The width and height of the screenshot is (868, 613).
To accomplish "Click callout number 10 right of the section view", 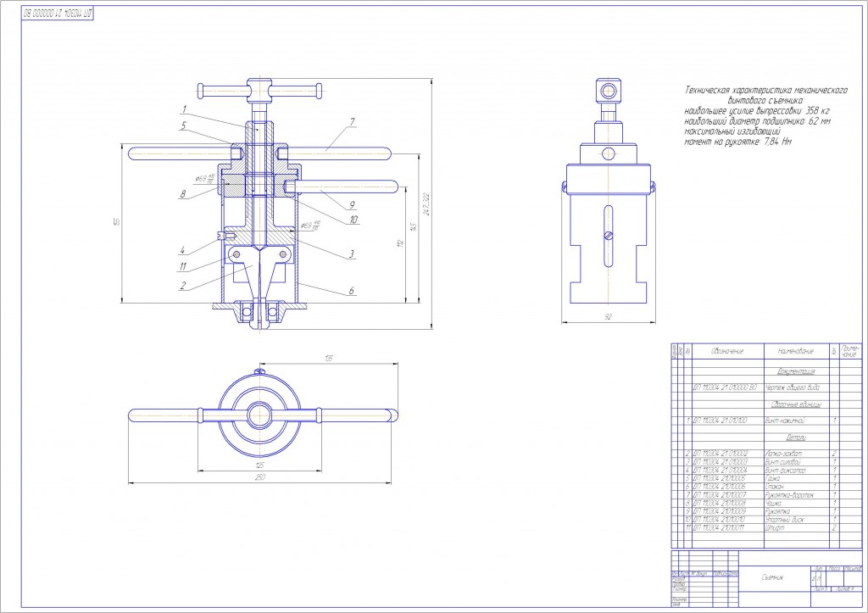I will click(x=353, y=220).
